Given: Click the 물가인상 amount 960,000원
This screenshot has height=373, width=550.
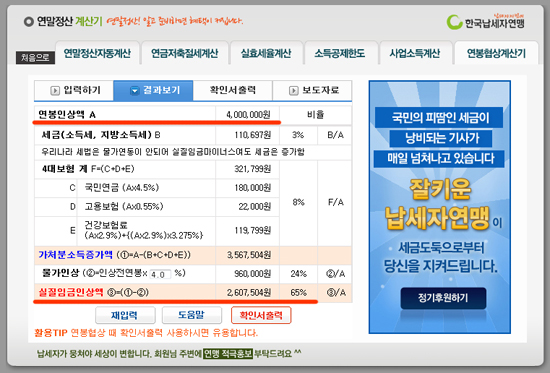Looking at the screenshot, I should 253,274.
